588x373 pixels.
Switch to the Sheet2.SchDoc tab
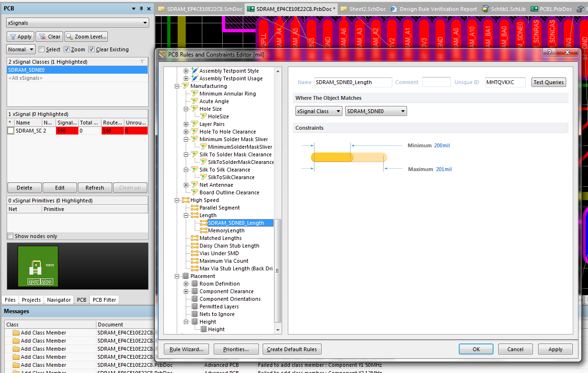click(x=369, y=9)
